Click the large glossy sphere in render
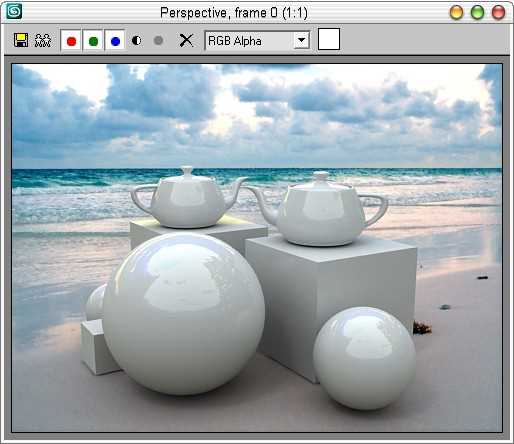 tap(183, 313)
